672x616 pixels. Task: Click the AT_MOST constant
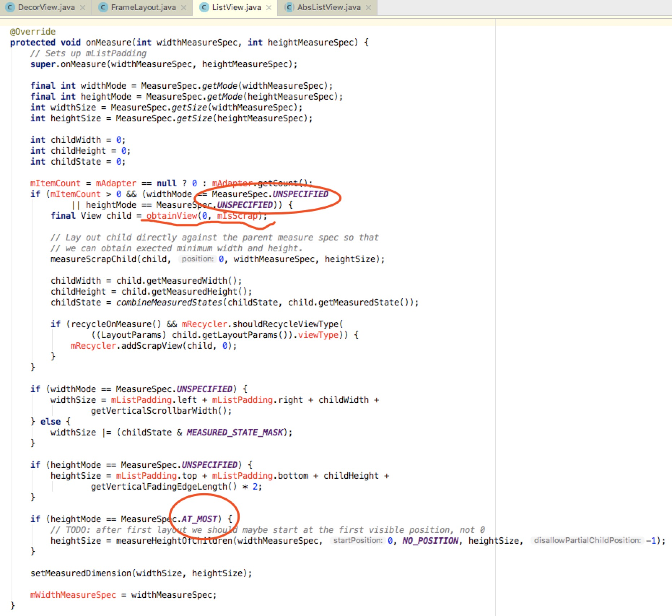coord(199,519)
